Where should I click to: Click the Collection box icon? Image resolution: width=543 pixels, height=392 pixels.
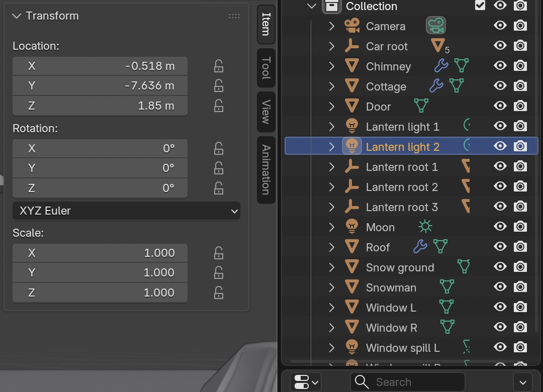click(331, 6)
